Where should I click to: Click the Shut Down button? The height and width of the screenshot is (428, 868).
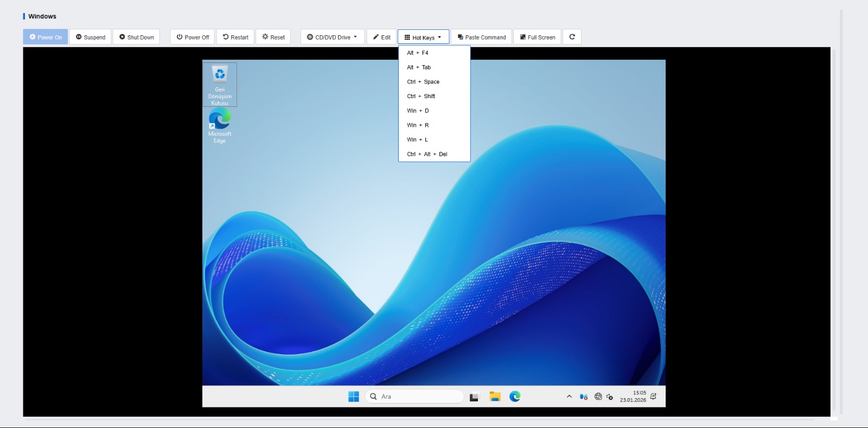[136, 37]
